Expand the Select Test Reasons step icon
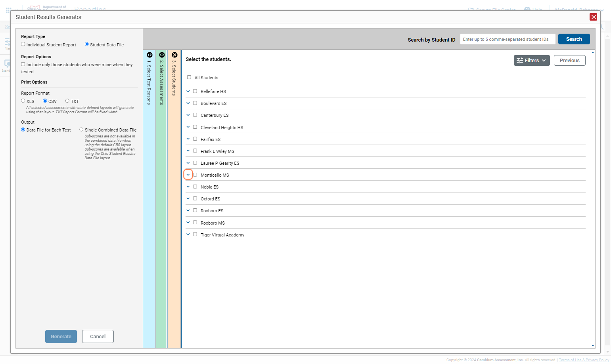 149,55
